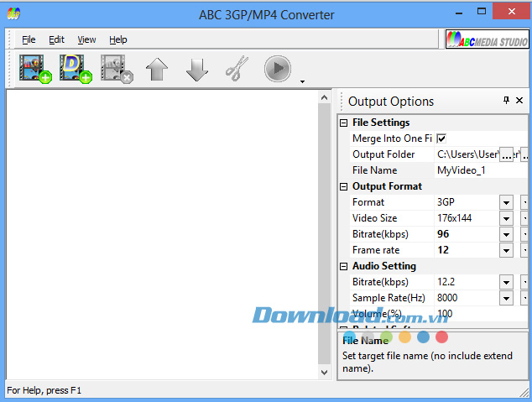Move item up with the up arrow icon

(x=157, y=69)
